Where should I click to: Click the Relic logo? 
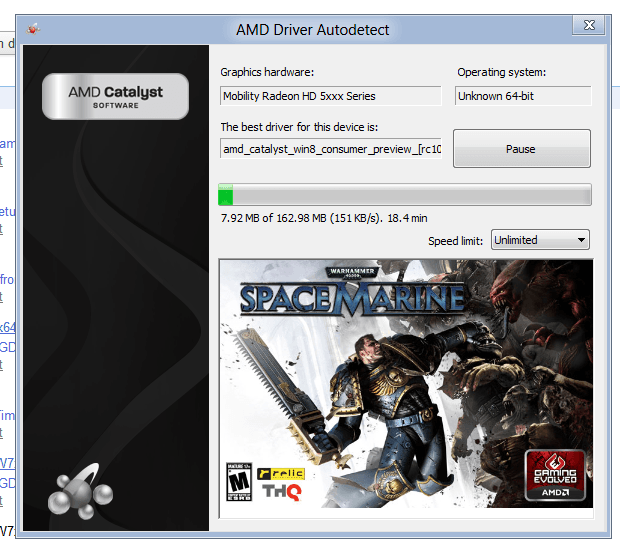coord(281,474)
